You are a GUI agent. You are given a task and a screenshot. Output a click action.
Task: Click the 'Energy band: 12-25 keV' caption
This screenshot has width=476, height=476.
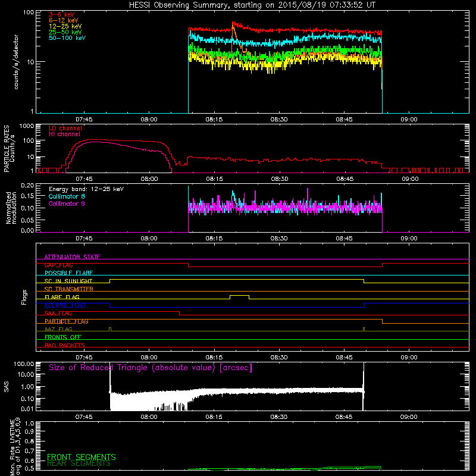(86, 189)
